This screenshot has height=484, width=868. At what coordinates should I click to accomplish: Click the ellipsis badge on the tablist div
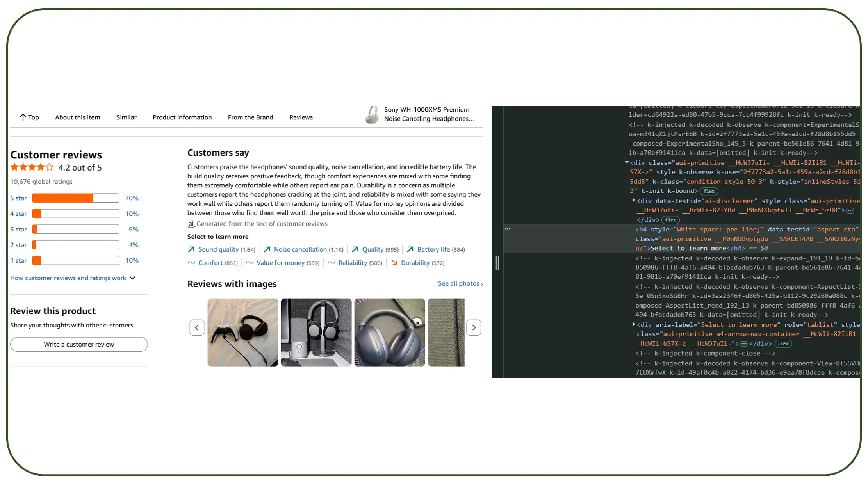click(744, 344)
